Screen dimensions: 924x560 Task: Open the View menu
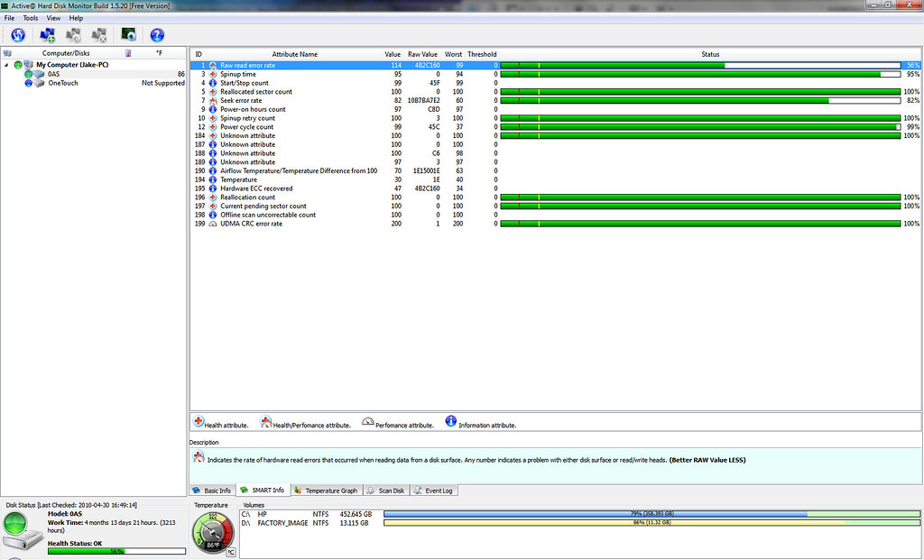coord(54,18)
